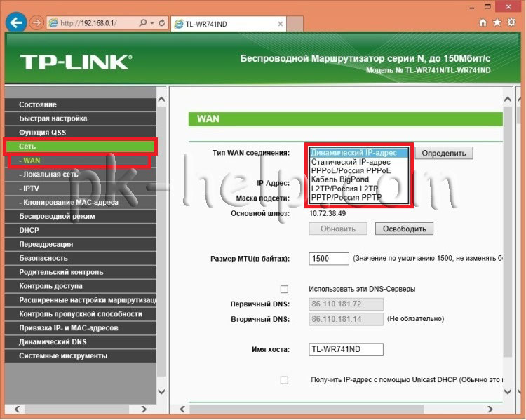
Task: Click gateway value 10.72.38.49
Action: pos(328,214)
